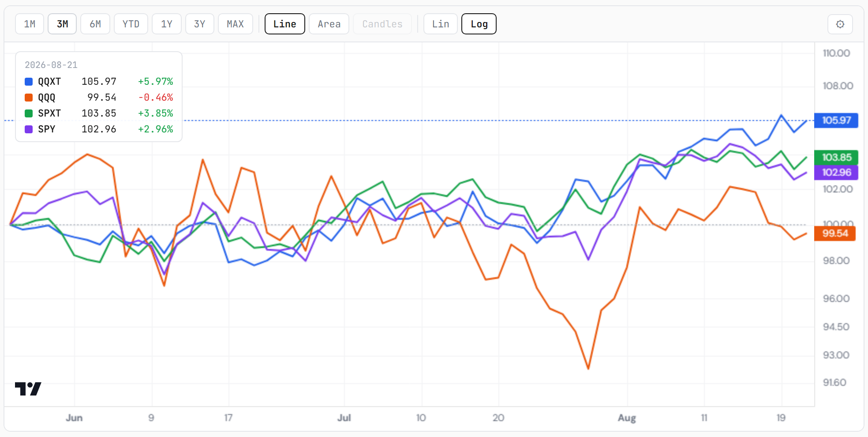868x437 pixels.
Task: Click the 11 date on time axis
Action: pyautogui.click(x=704, y=418)
